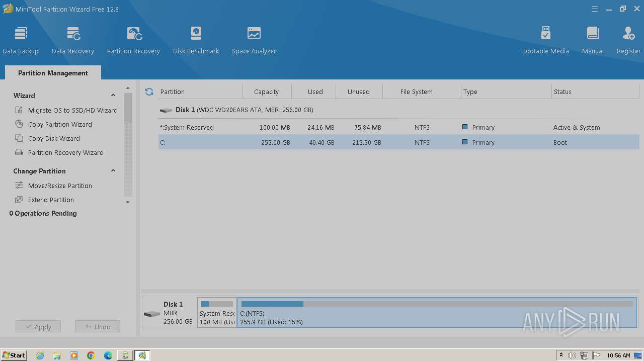Create Bootable Media
Image resolution: width=644 pixels, height=362 pixels.
tap(545, 40)
